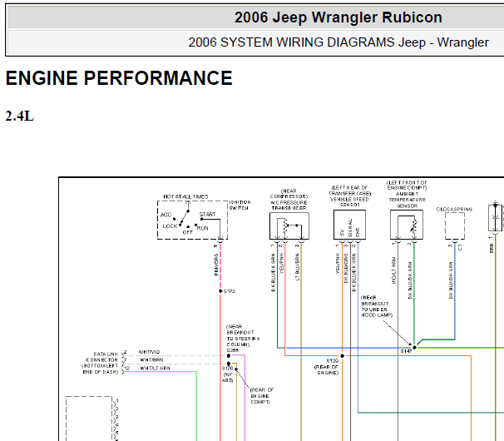
Task: Click "YEL/PNK" wire label under A/C transducer
Action: pos(282,264)
